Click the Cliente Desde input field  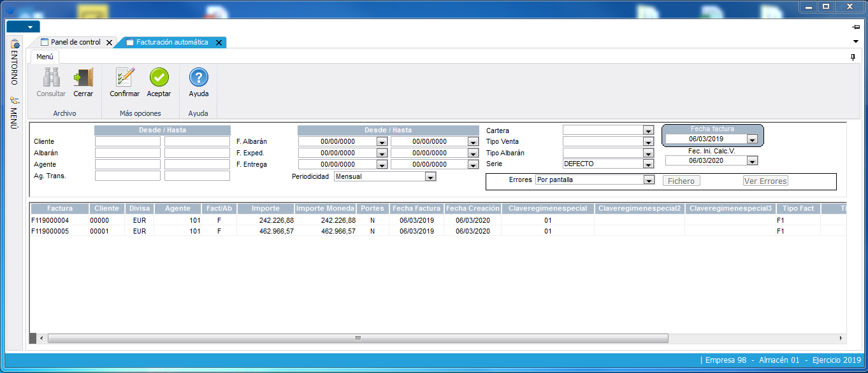click(x=127, y=141)
